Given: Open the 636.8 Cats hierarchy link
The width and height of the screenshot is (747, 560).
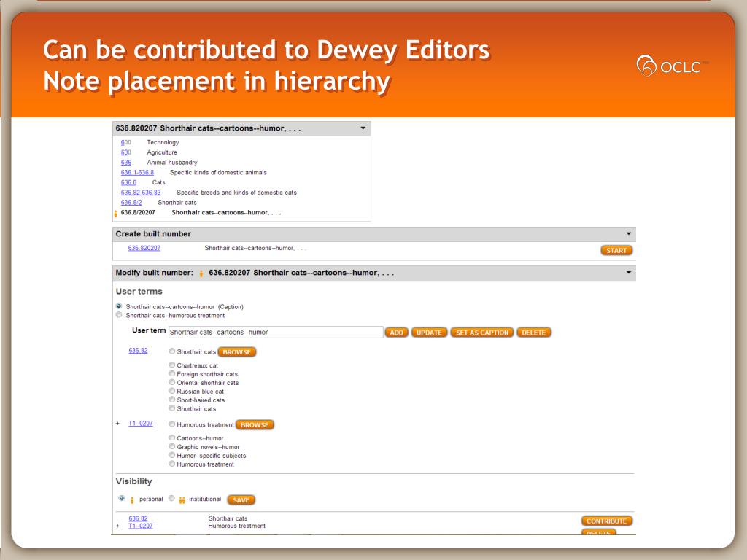Looking at the screenshot, I should click(x=128, y=182).
